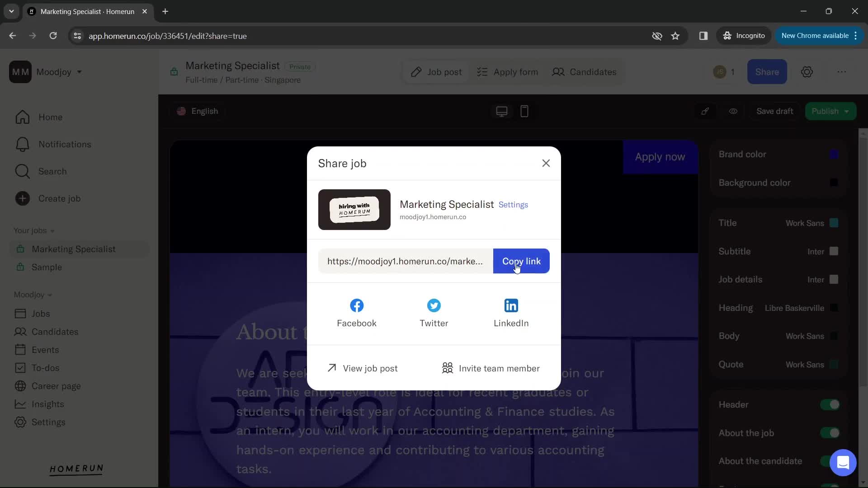The image size is (868, 488).
Task: Open Notifications bell
Action: tap(53, 144)
